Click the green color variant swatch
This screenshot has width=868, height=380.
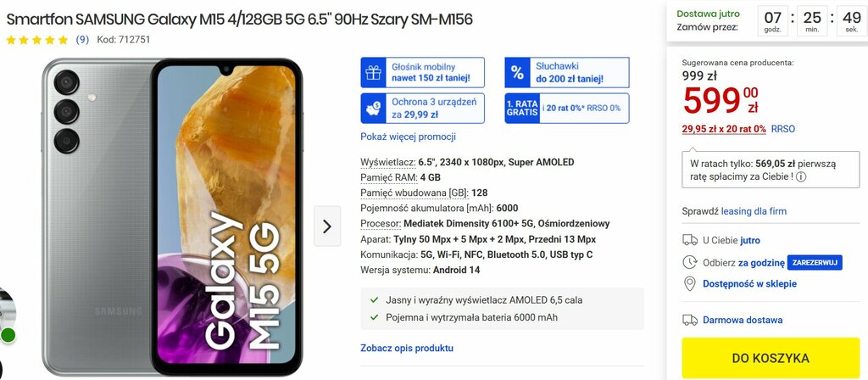pyautogui.click(x=8, y=335)
